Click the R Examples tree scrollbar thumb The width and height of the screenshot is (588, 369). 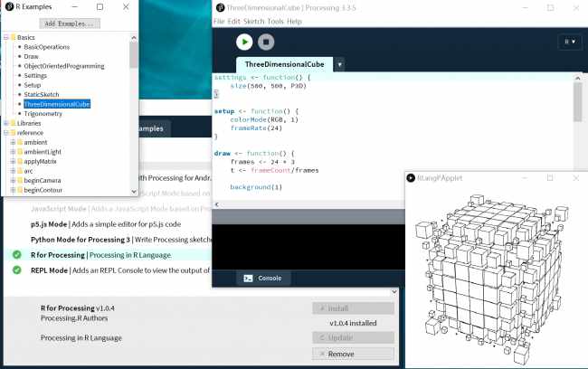(134, 55)
